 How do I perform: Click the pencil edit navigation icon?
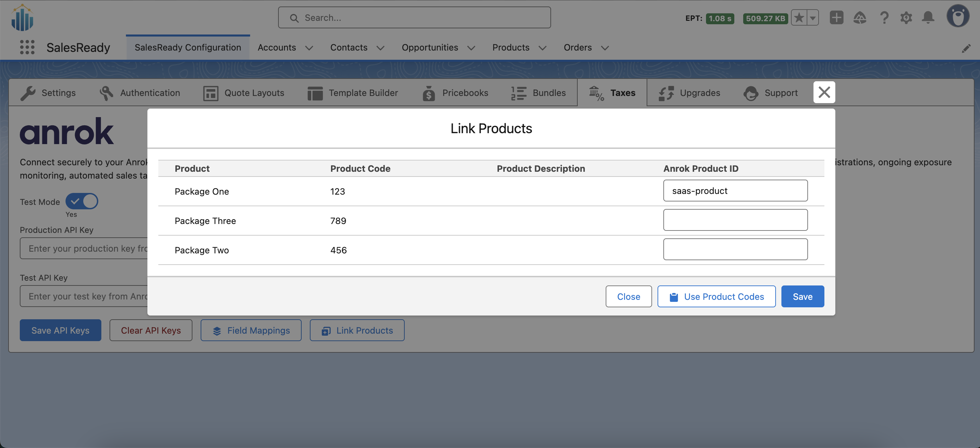966,48
